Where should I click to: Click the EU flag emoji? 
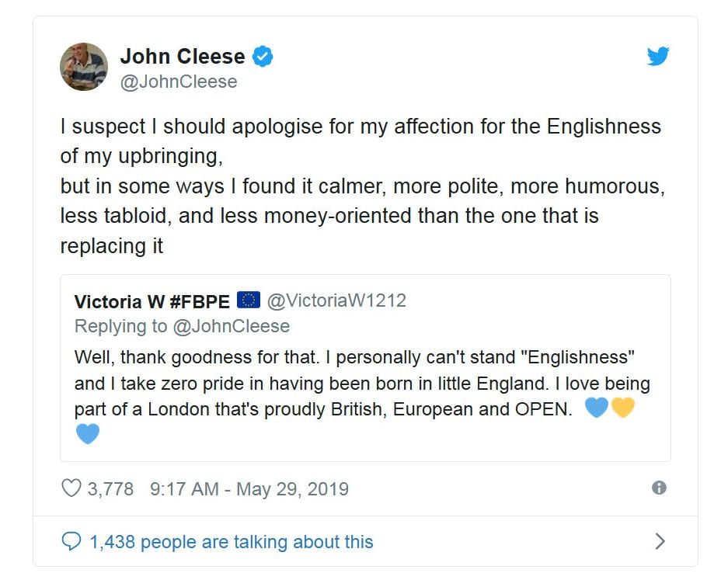click(249, 300)
